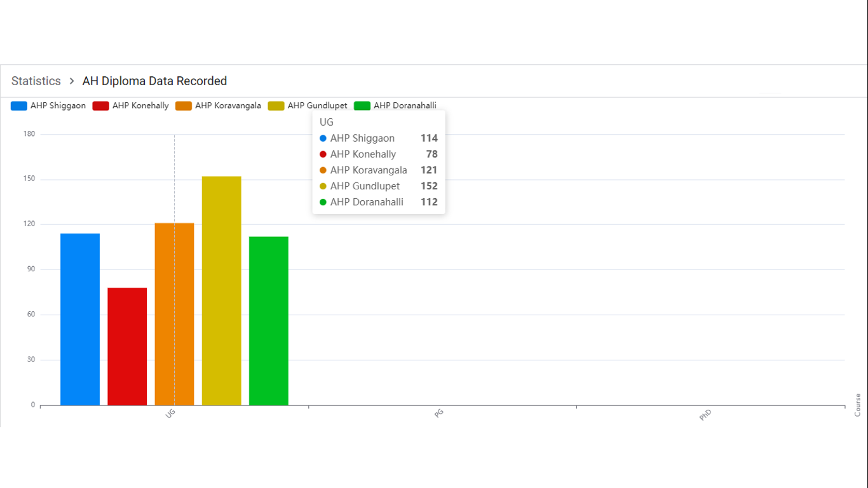
Task: Click the PG category axis label
Action: (x=438, y=414)
